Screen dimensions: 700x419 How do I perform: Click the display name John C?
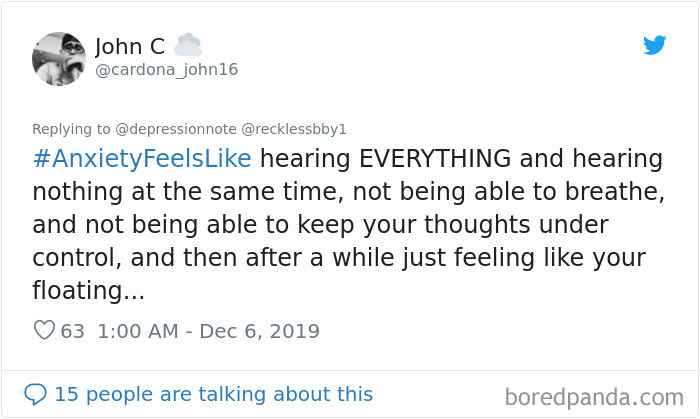coord(129,46)
